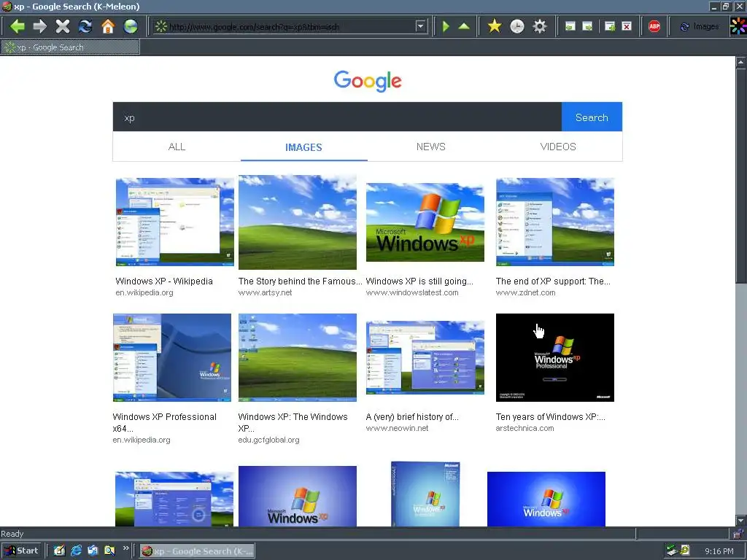Click 'Windows XP is still going...' link

[419, 281]
